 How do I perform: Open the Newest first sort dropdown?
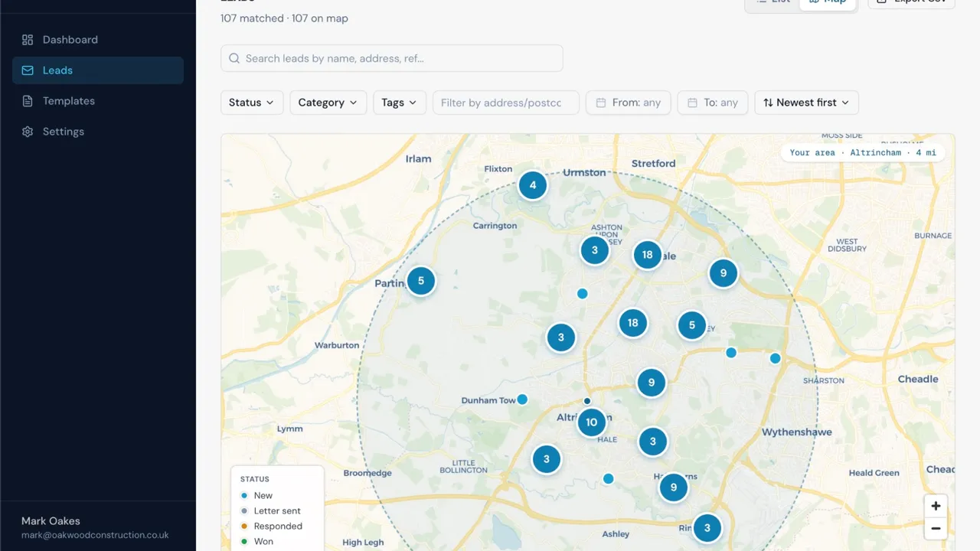(x=806, y=103)
